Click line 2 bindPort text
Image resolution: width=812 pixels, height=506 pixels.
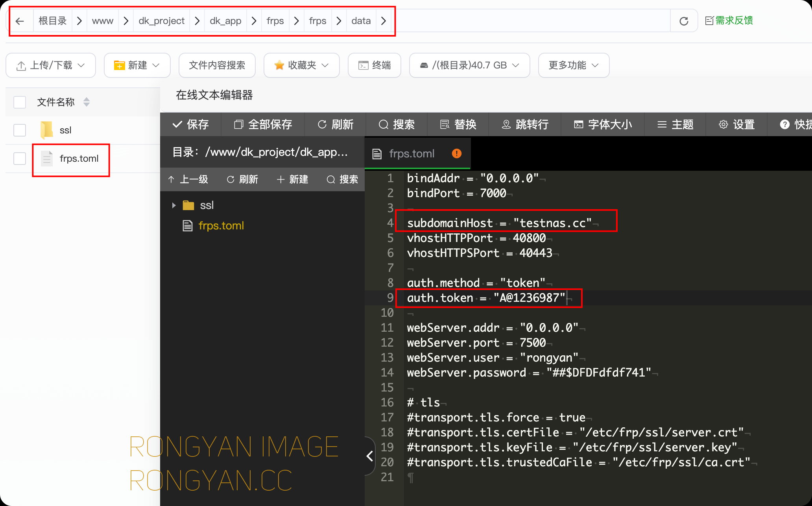pyautogui.click(x=456, y=193)
